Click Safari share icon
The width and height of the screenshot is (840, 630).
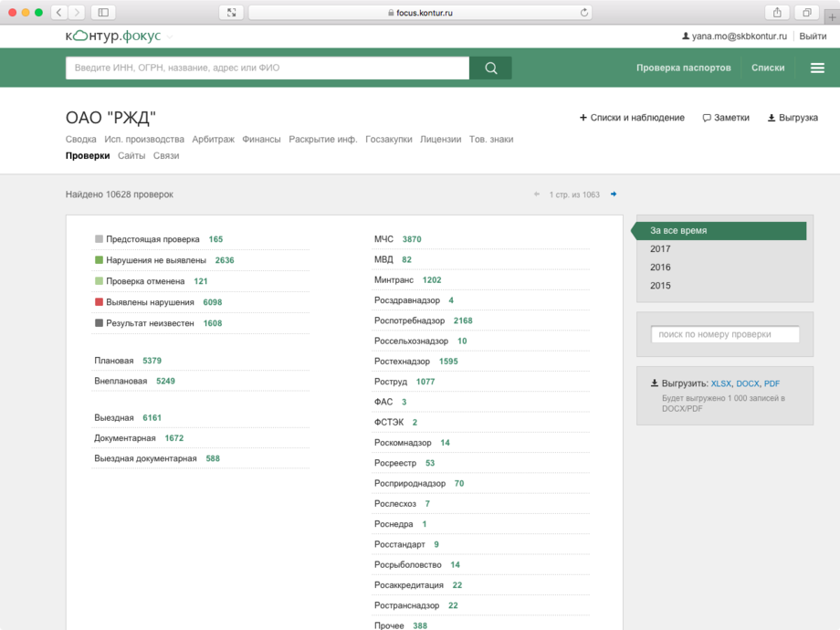(x=777, y=13)
